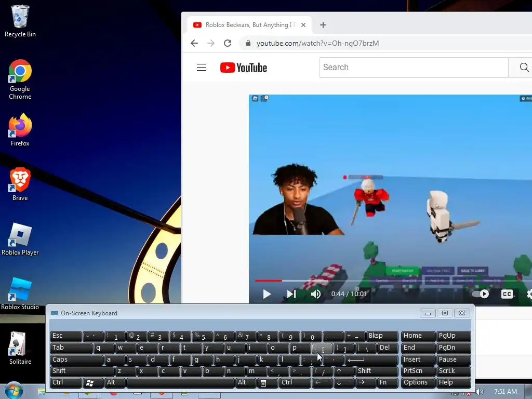Click the right arrow key
Viewport: 532px width, 399px height.
coord(365,383)
